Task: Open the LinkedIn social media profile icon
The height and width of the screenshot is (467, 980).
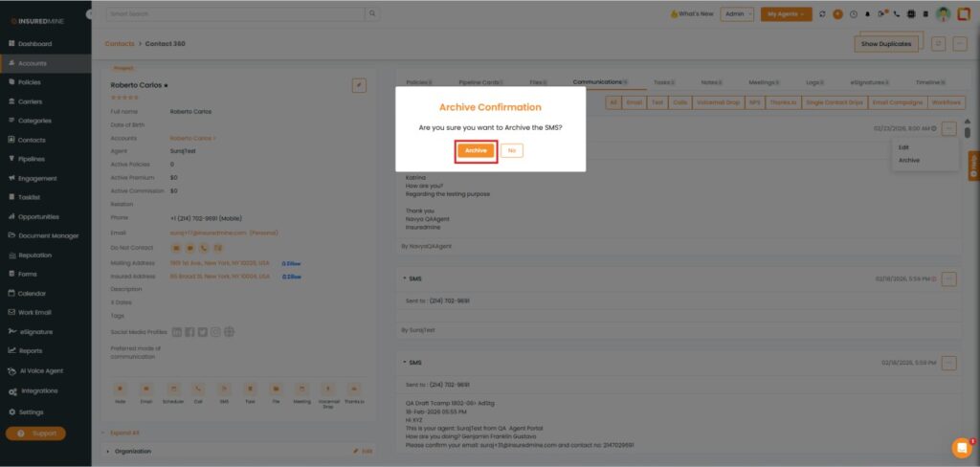Action: coord(177,332)
